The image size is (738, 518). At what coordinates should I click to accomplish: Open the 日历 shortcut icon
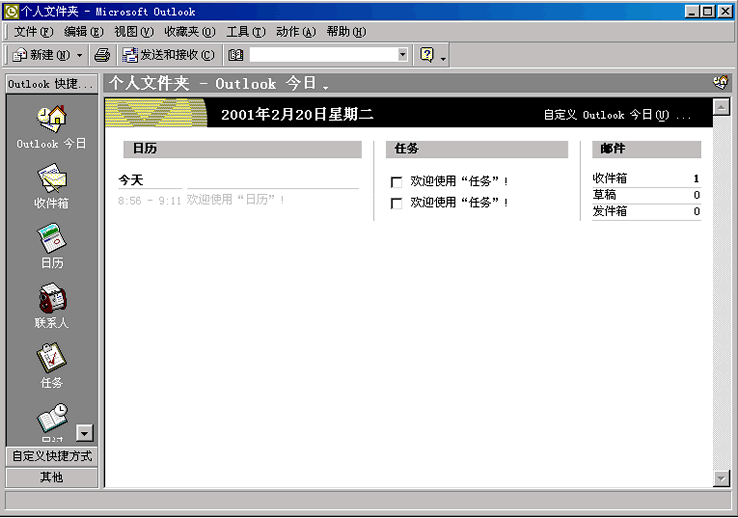[x=52, y=238]
